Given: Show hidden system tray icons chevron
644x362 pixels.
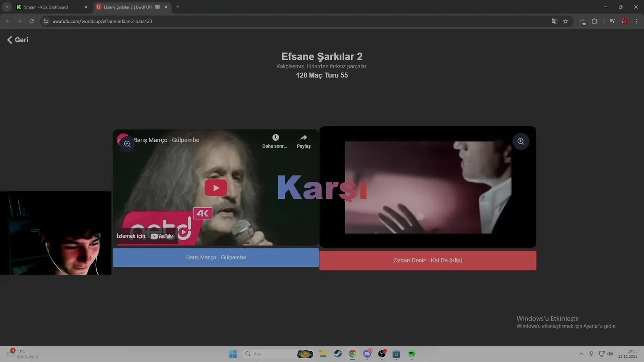Looking at the screenshot, I should [x=580, y=354].
